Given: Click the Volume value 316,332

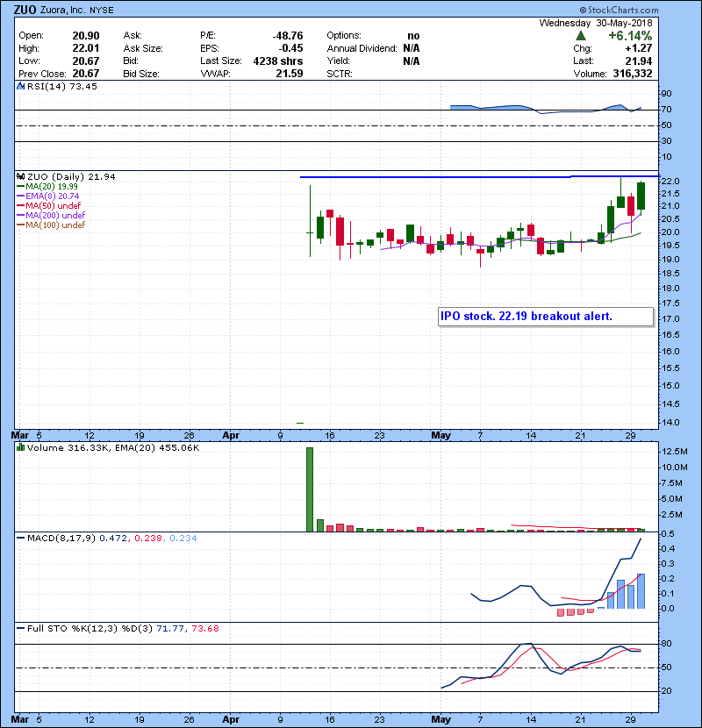Looking at the screenshot, I should pos(633,74).
